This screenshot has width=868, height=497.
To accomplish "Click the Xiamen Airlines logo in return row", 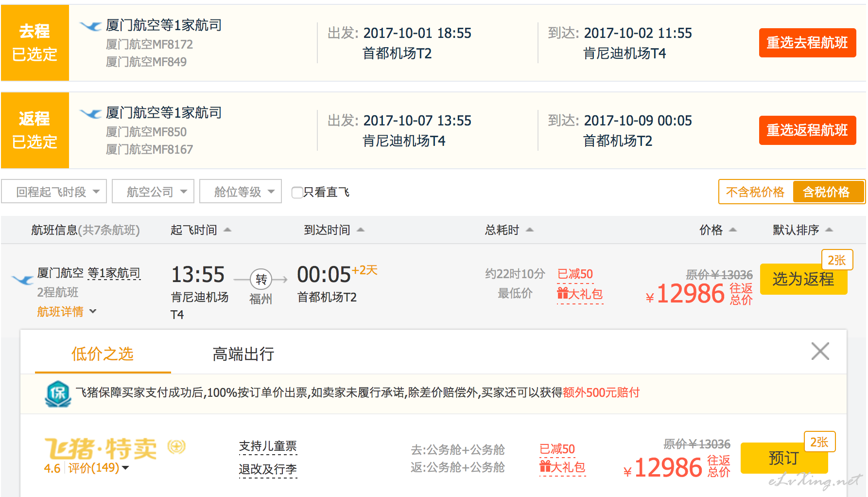I will 90,113.
